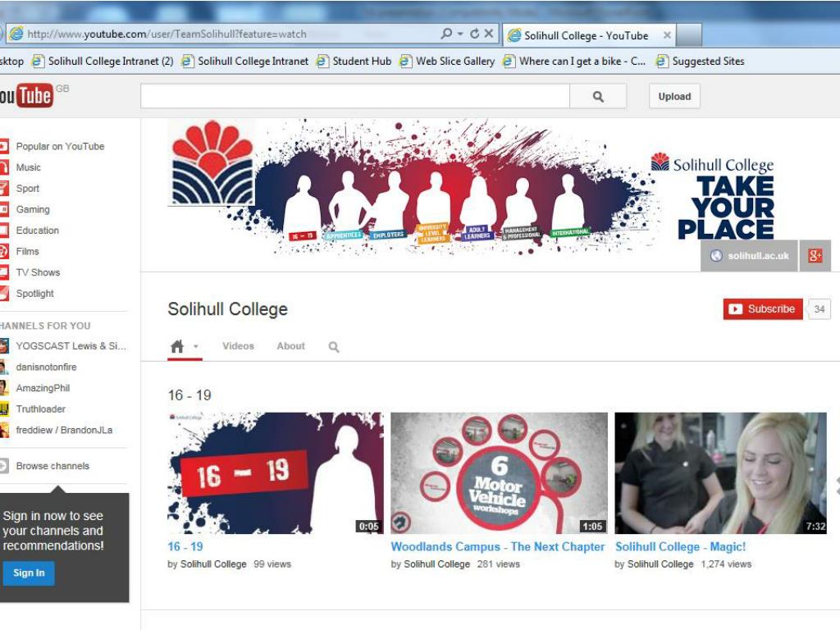Open 'Woodlands Campus - The Next Chapter' link
Screen dimensions: 840x630
497,547
